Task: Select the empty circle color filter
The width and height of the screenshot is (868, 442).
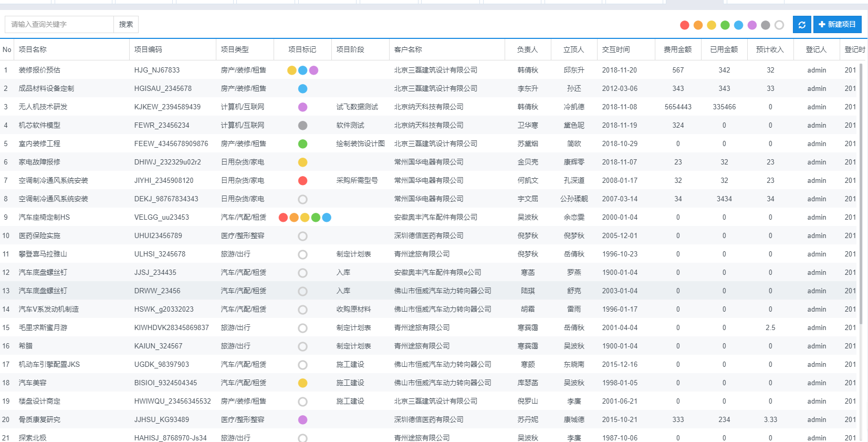Action: pos(779,25)
